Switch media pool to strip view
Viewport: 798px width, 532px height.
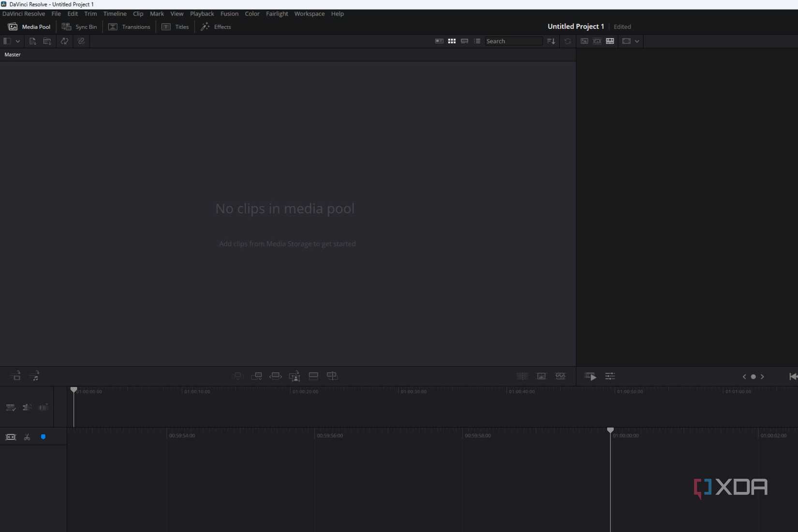[464, 41]
